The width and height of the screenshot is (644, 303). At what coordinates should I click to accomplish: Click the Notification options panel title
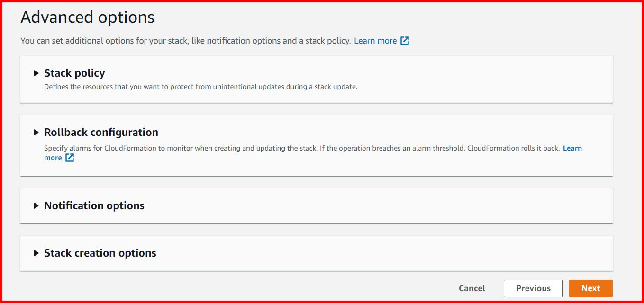[x=94, y=205]
